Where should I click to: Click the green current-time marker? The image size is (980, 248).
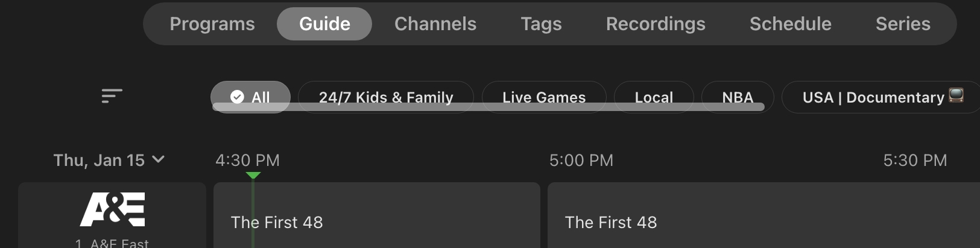[x=253, y=176]
